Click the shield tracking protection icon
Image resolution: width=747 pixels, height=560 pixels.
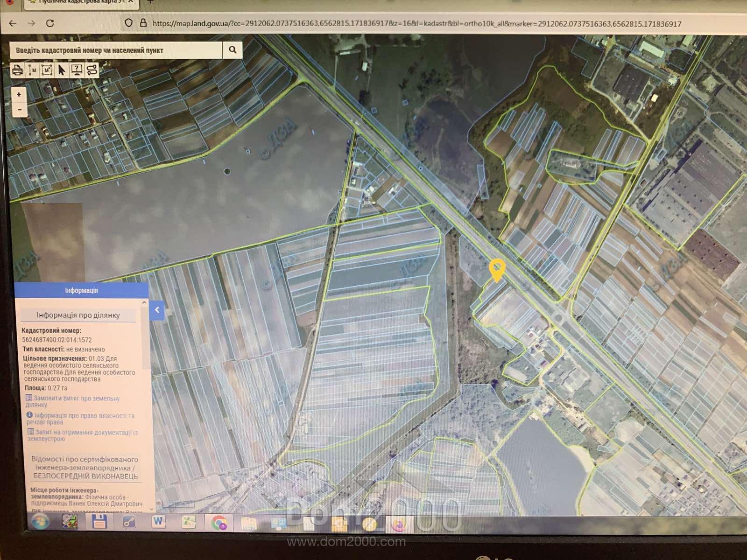click(128, 23)
